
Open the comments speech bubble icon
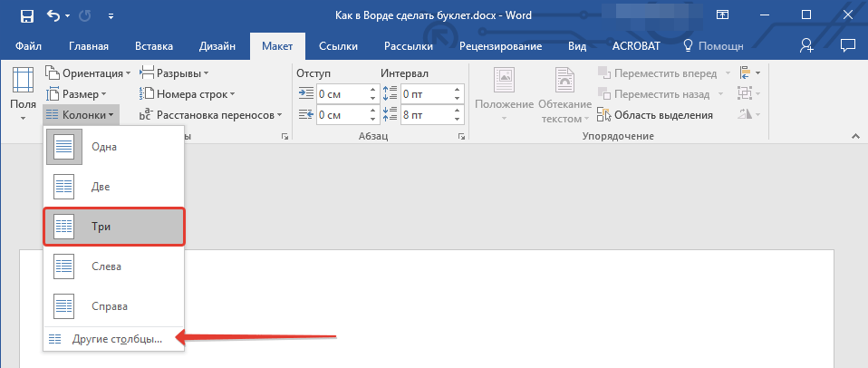coord(848,45)
